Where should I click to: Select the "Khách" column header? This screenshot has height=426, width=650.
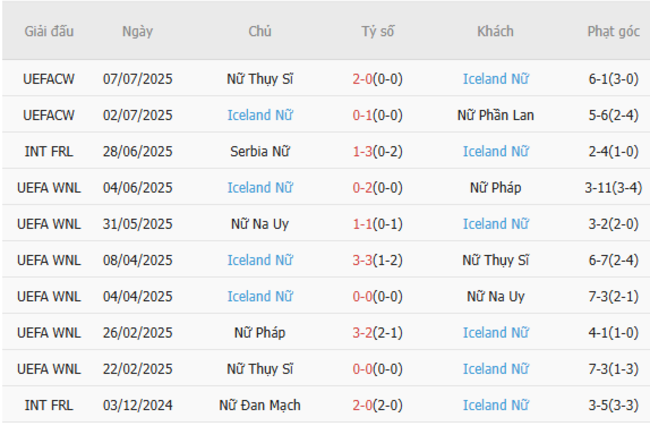click(x=495, y=32)
